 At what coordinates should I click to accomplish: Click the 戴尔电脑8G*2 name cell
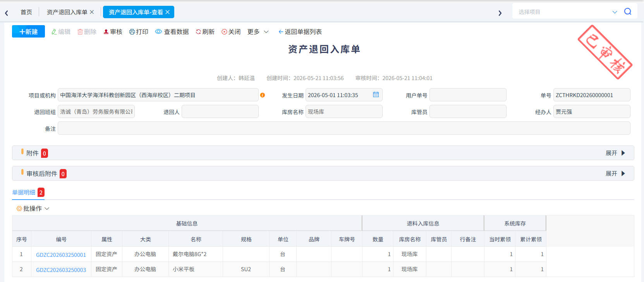tap(196, 254)
